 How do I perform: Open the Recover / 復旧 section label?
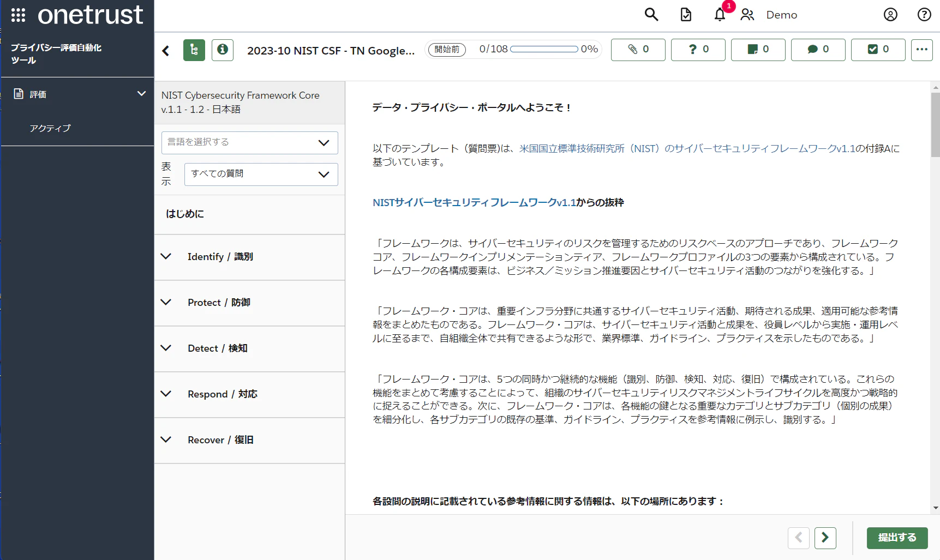point(220,440)
